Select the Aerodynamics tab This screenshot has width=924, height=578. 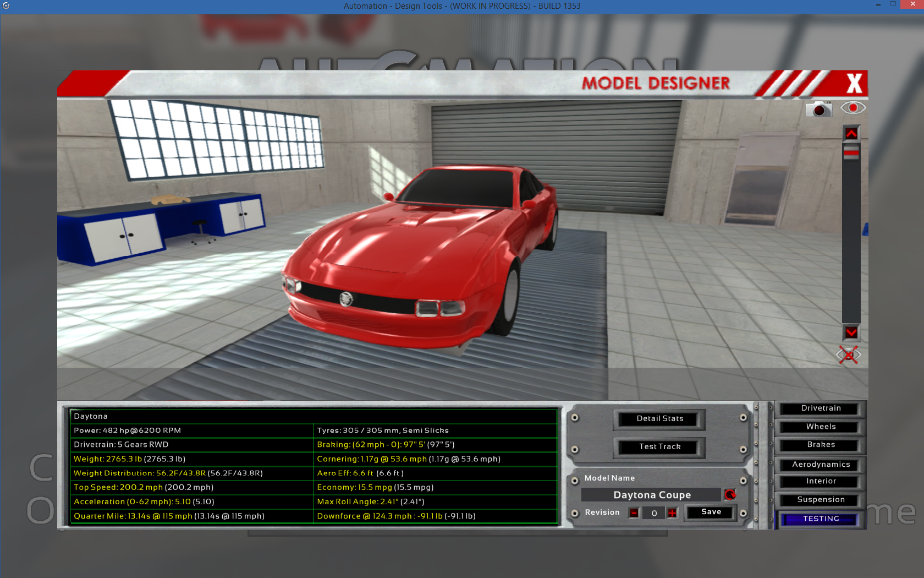click(x=821, y=465)
